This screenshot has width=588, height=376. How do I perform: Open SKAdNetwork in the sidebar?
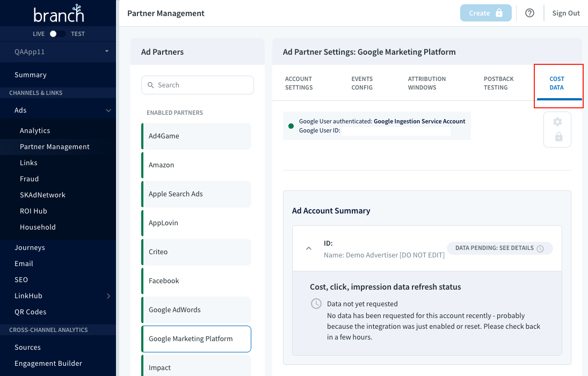(x=42, y=195)
